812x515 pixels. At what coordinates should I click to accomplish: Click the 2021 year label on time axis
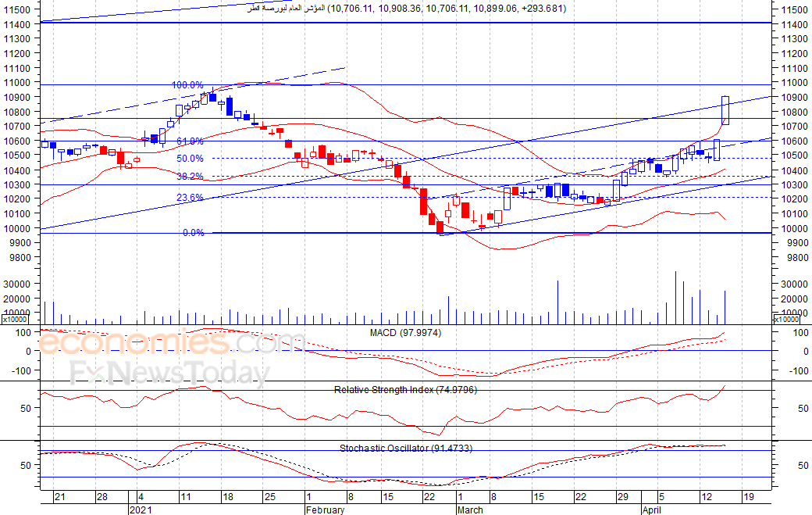[141, 510]
